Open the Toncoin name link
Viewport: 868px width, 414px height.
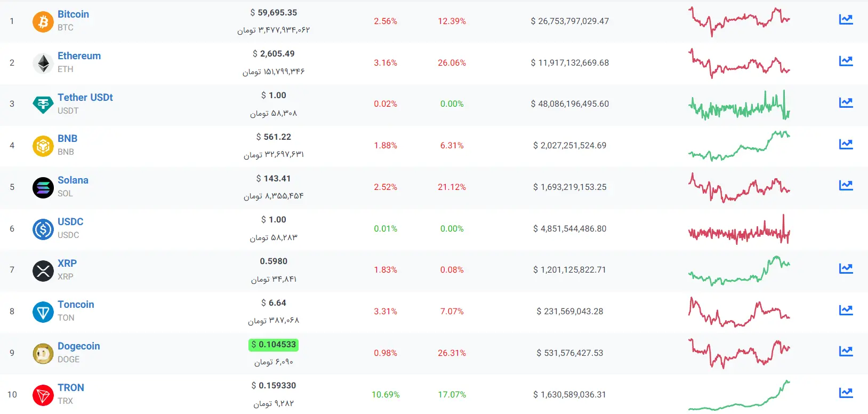point(76,305)
